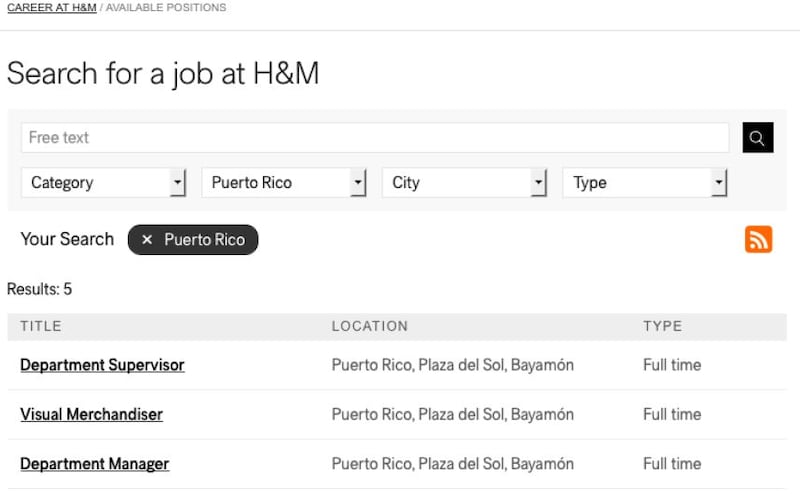Open the Department Manager job listing

[x=94, y=464]
